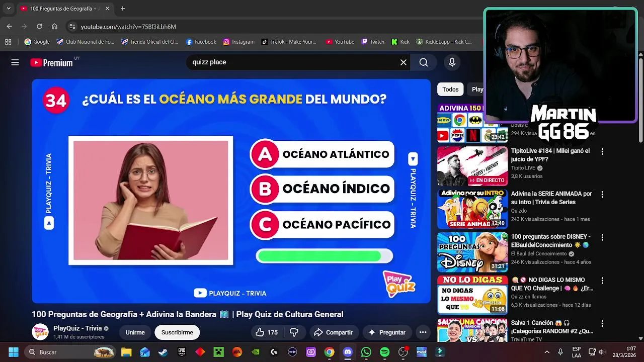Open options for TipitoLive #184 video

pos(602,151)
